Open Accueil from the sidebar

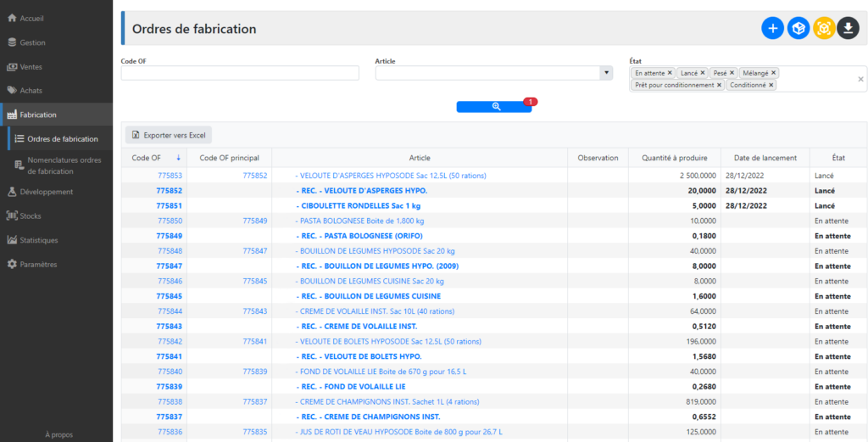pos(31,19)
